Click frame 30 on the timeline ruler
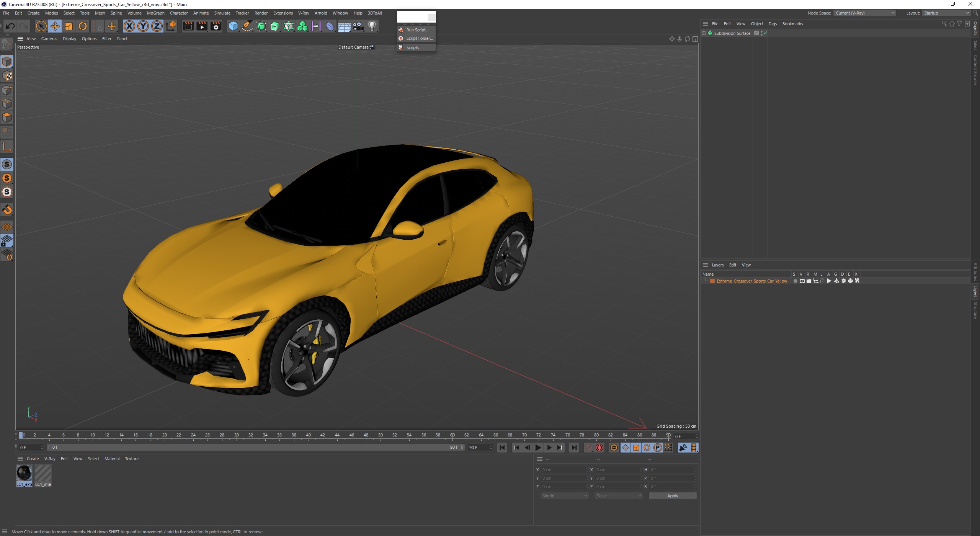The height and width of the screenshot is (536, 980). click(x=237, y=435)
